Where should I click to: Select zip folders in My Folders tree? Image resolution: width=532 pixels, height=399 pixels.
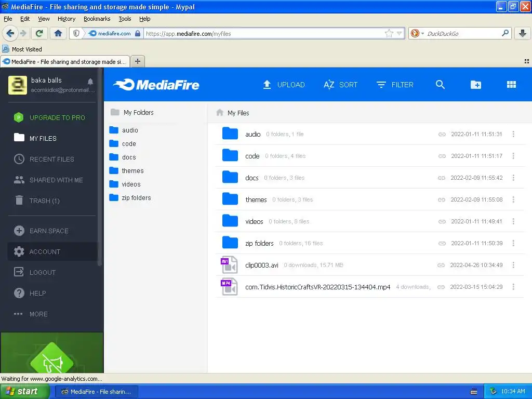tap(130, 198)
